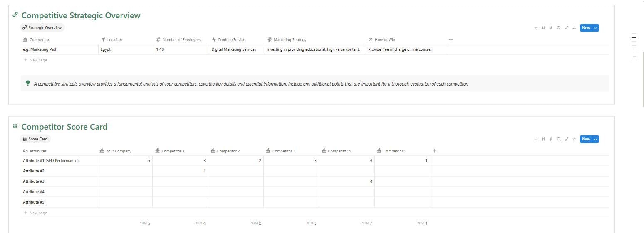Click the lightbulb icon in the callout
Image resolution: width=644 pixels, height=233 pixels.
28,83
